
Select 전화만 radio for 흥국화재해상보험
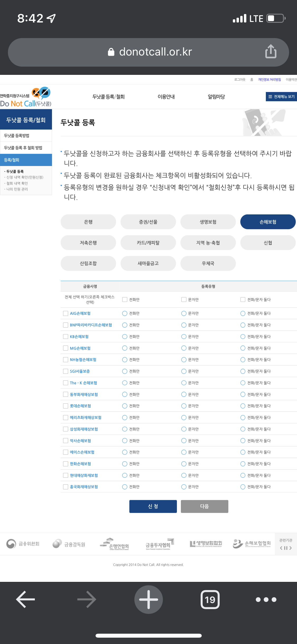(x=125, y=487)
